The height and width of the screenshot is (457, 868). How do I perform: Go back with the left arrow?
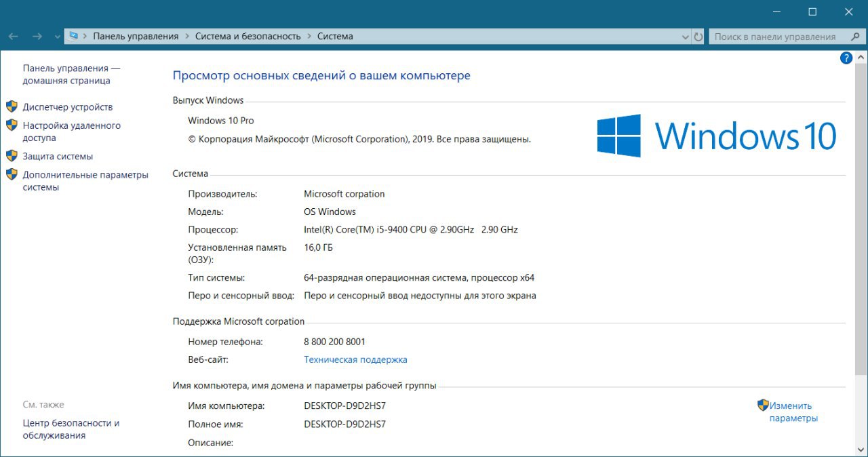click(x=13, y=37)
